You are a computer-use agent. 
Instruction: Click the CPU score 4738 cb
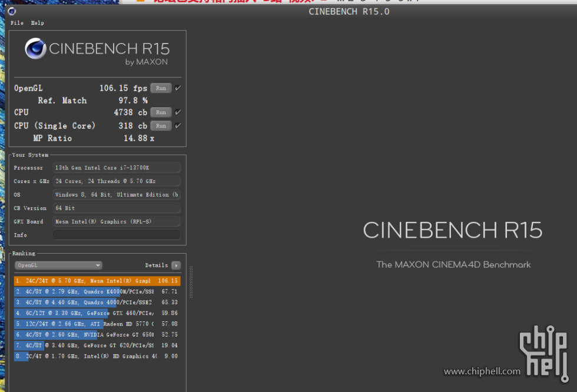pyautogui.click(x=131, y=112)
